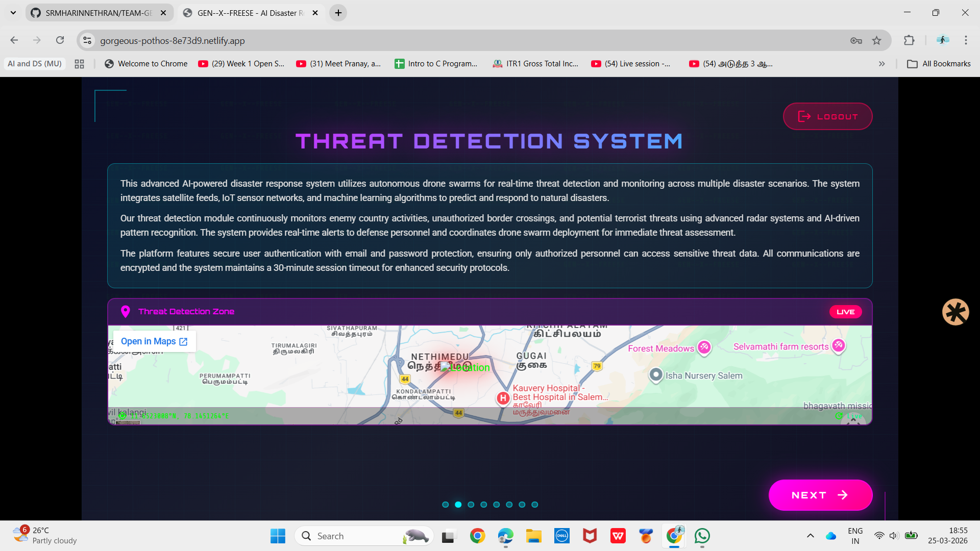
Task: Expand the tab search dropdown arrow
Action: point(13,13)
